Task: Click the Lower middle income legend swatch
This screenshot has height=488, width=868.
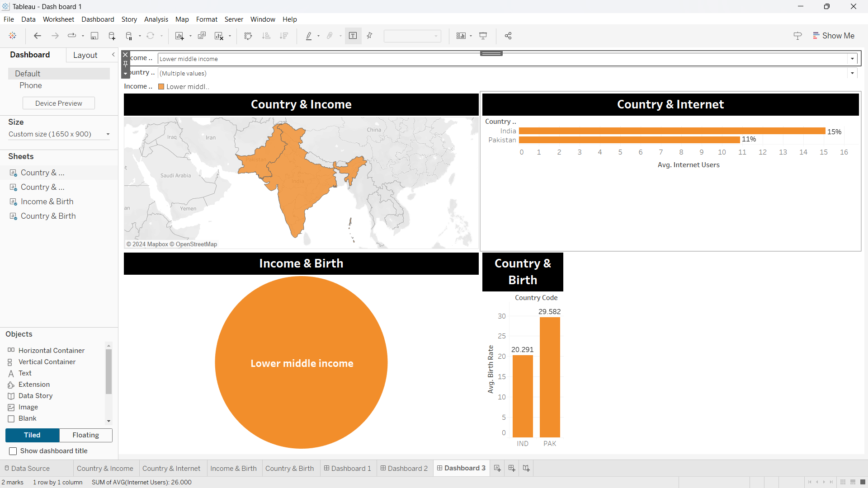Action: [x=161, y=87]
